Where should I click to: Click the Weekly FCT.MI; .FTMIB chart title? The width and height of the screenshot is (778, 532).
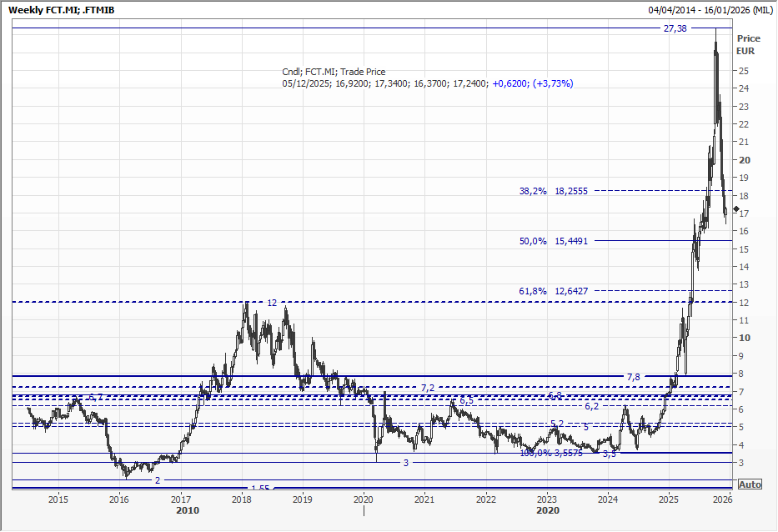click(x=61, y=10)
